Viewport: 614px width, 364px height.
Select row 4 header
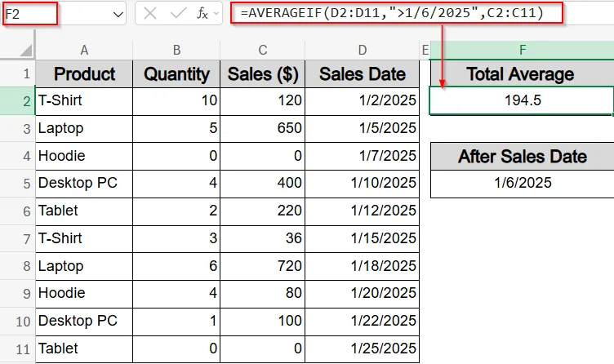pos(18,156)
